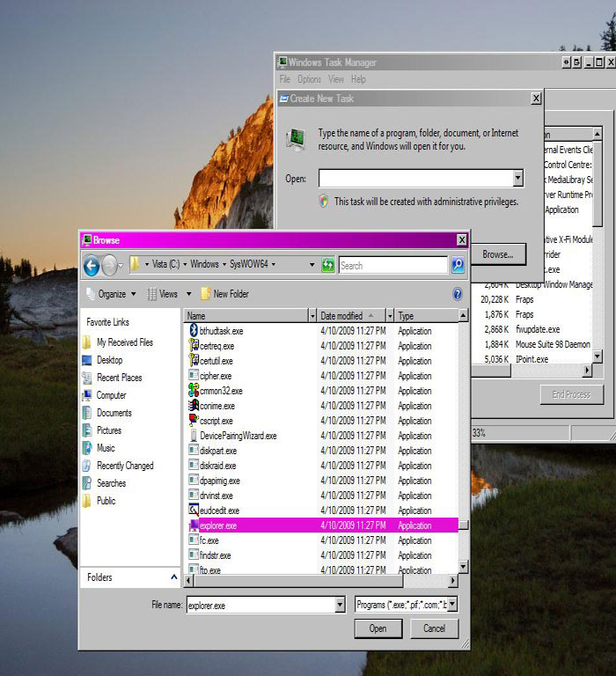This screenshot has width=616, height=676.
Task: Open the File name combo box dropdown
Action: click(x=340, y=605)
